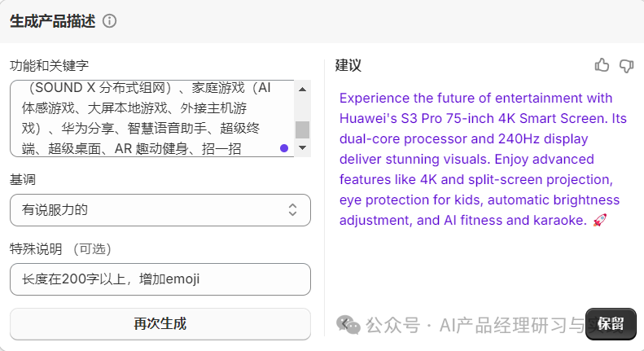The image size is (644, 351).
Task: Focus the 特殊说明 input field
Action: (160, 279)
